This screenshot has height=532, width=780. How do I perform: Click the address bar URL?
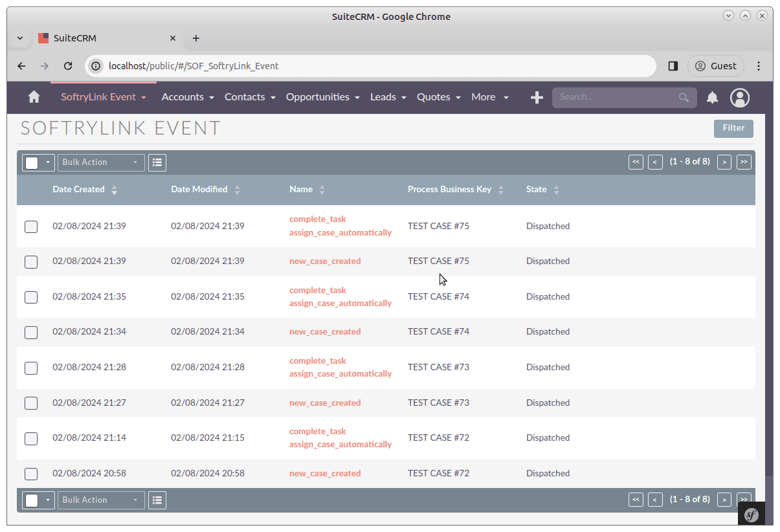click(194, 66)
